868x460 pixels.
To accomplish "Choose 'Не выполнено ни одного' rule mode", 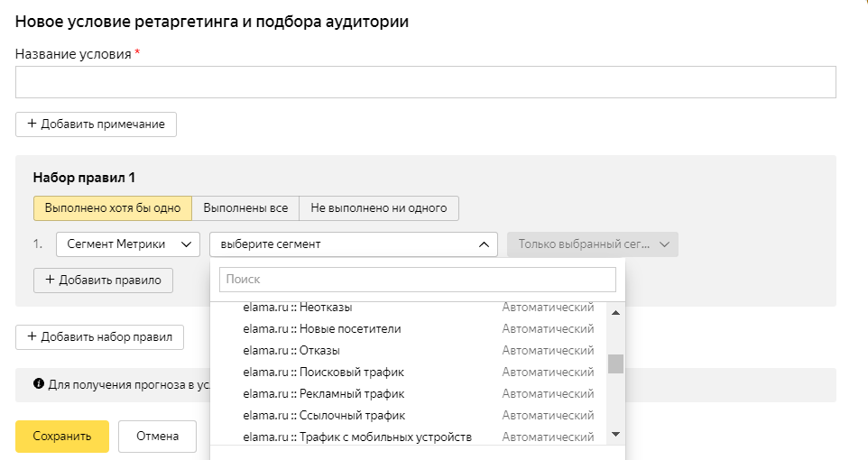I will coord(379,208).
